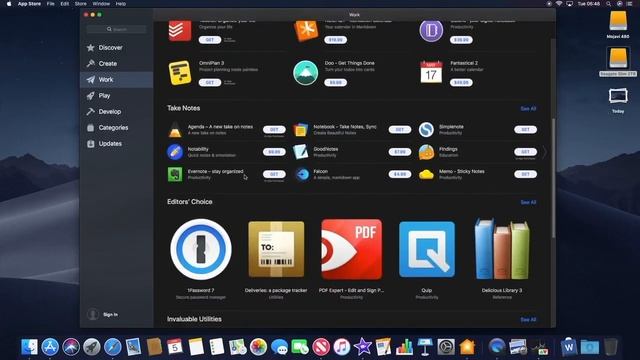Image resolution: width=640 pixels, height=360 pixels.
Task: Open the Store menu
Action: pyautogui.click(x=80, y=4)
